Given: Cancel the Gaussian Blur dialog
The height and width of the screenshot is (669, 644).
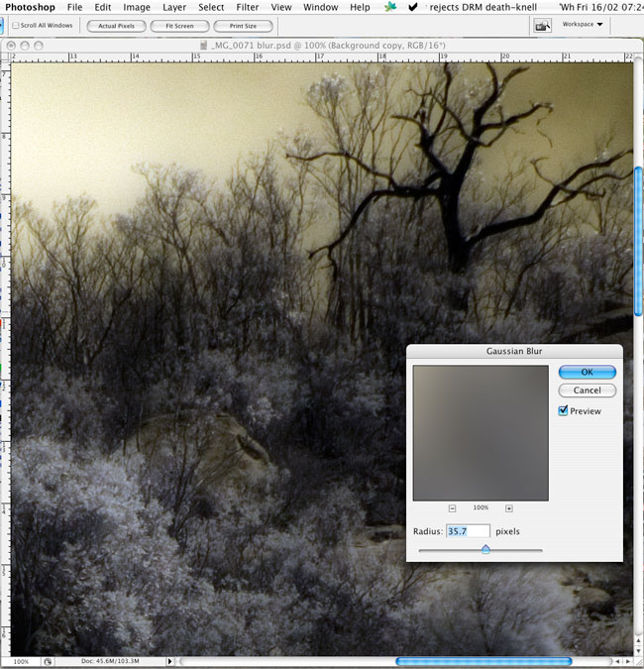Looking at the screenshot, I should (587, 390).
